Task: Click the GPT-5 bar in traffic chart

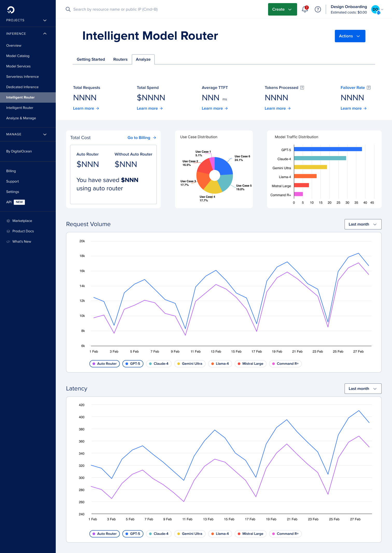Action: (328, 149)
